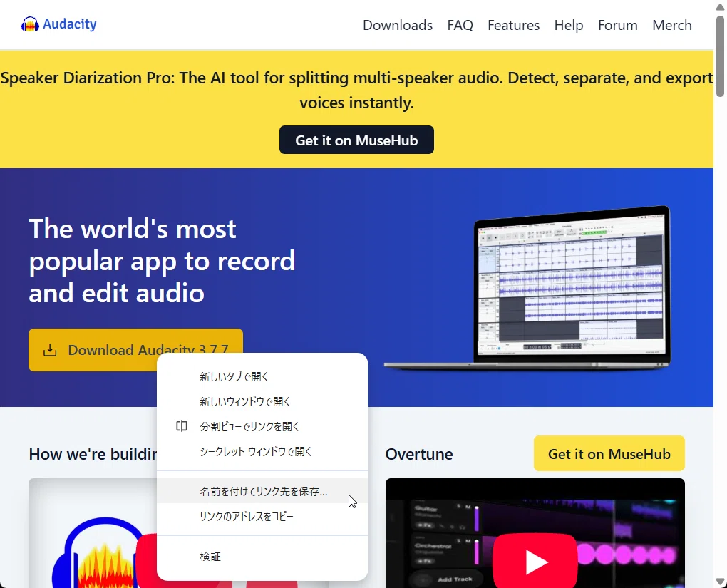Choose リンクのアドレスをコピー entry

262,516
